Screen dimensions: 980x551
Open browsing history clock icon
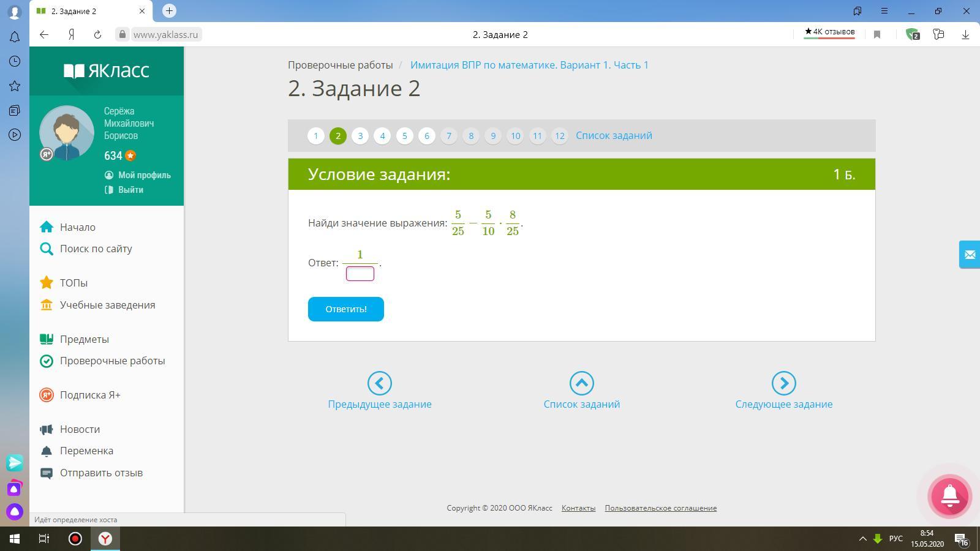pos(15,61)
